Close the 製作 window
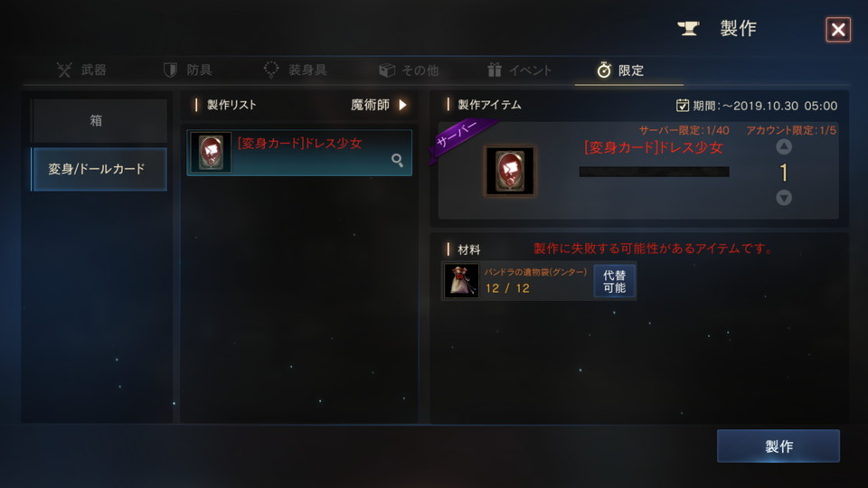Screen dimensions: 868x488 coord(838,29)
